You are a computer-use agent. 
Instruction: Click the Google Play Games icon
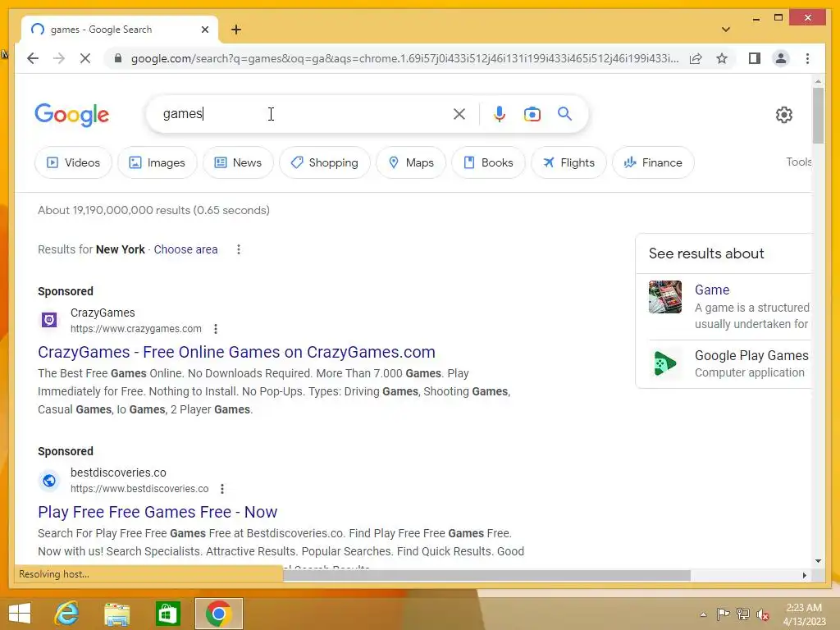665,363
